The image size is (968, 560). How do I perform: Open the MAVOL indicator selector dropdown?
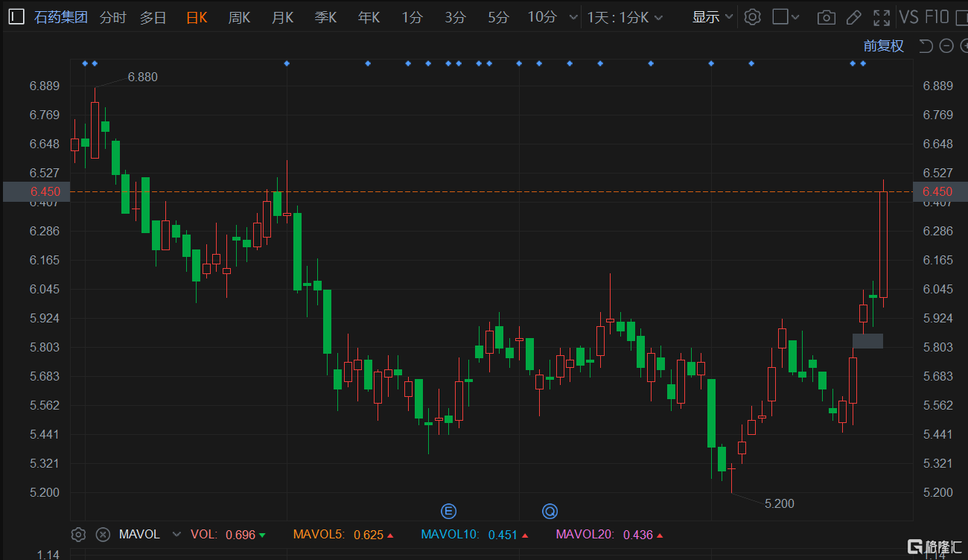coord(176,534)
